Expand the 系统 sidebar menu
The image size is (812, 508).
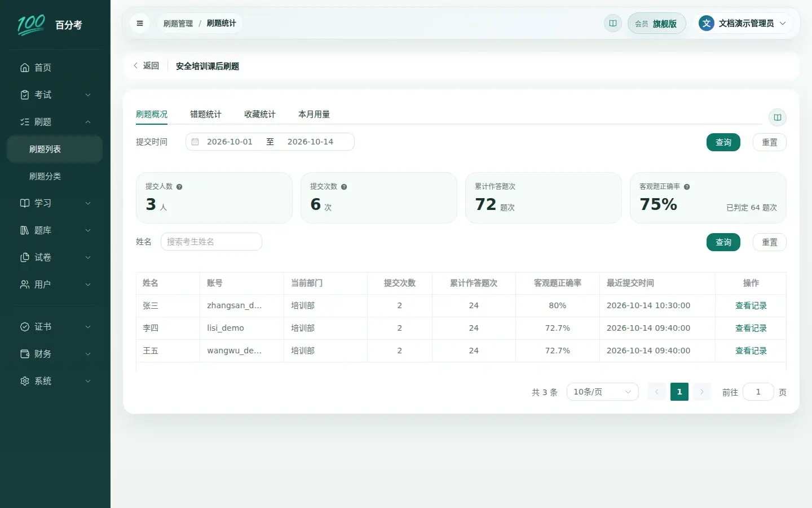pyautogui.click(x=55, y=381)
